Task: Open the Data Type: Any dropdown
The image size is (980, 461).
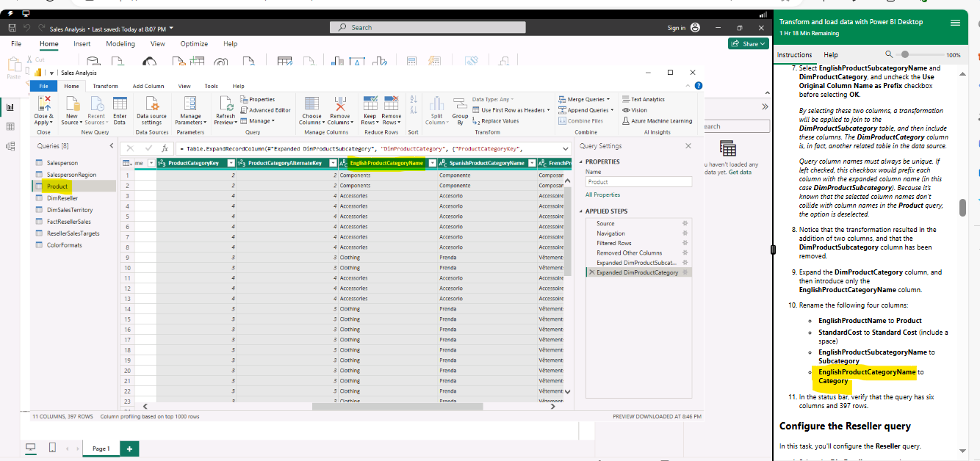Action: (x=493, y=99)
